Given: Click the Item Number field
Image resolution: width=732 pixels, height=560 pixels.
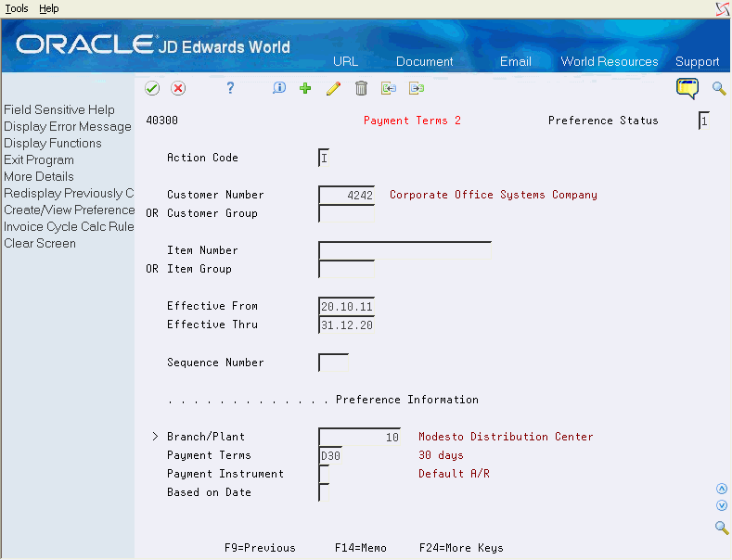Looking at the screenshot, I should pyautogui.click(x=405, y=250).
